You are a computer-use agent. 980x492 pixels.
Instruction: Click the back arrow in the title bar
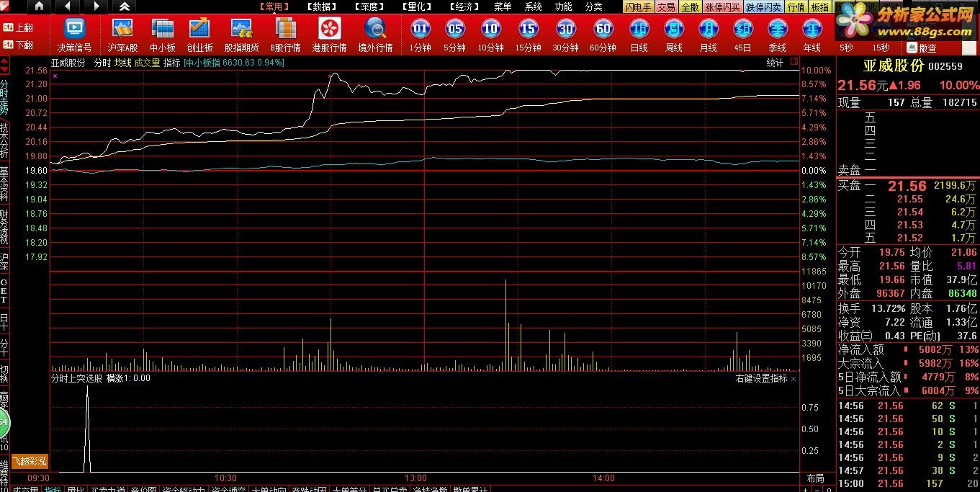tap(67, 6)
